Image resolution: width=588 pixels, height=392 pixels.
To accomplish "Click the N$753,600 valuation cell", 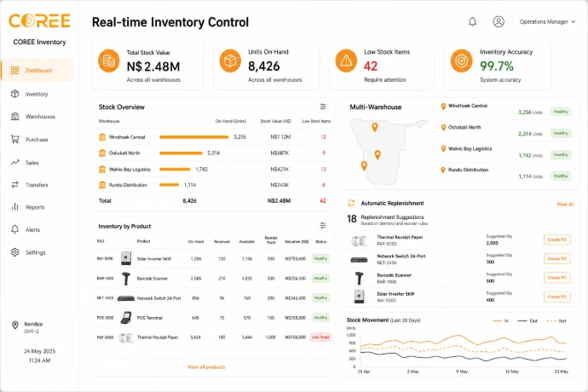I will tap(296, 258).
